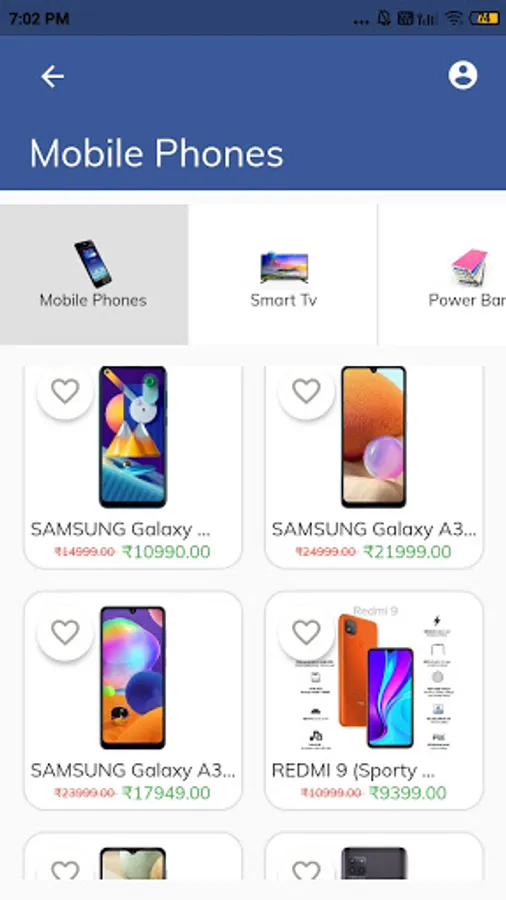Open the user profile icon

[x=462, y=75]
